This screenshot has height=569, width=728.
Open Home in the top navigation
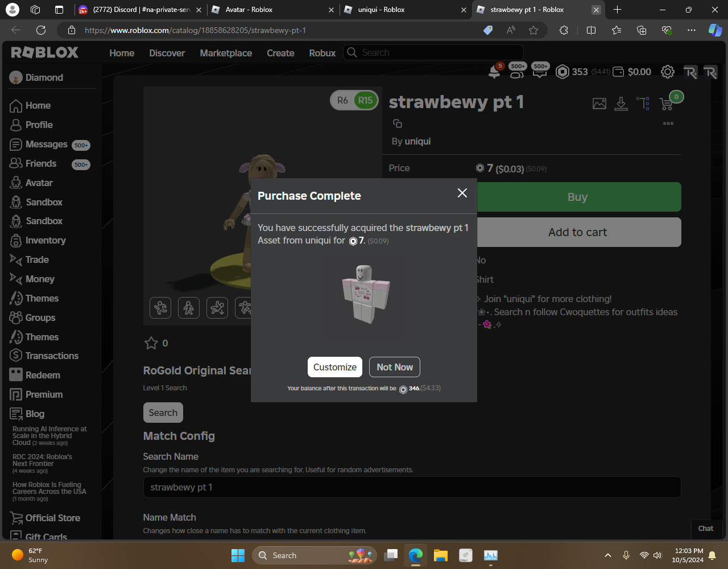pos(122,53)
